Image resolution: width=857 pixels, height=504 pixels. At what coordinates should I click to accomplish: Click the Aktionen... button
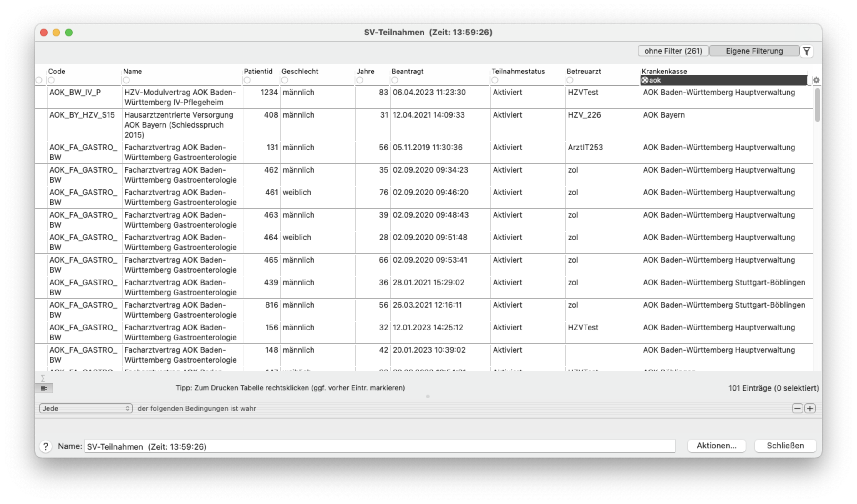717,446
